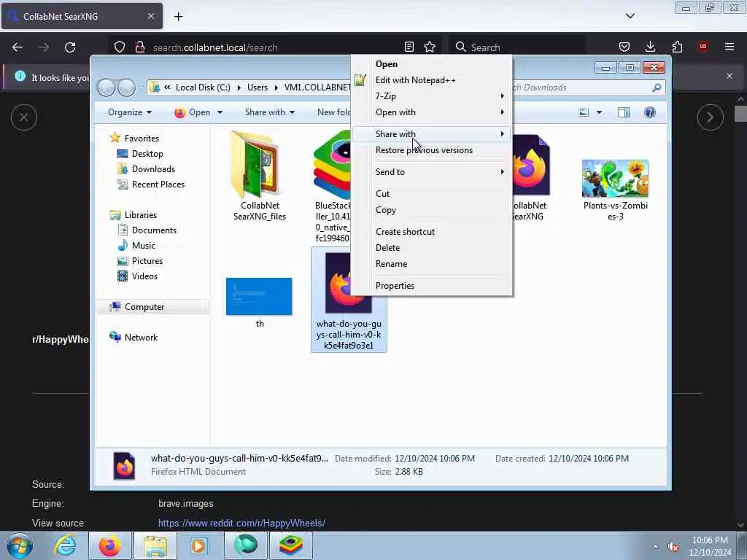
Task: Click Explorer back navigation button
Action: [106, 87]
